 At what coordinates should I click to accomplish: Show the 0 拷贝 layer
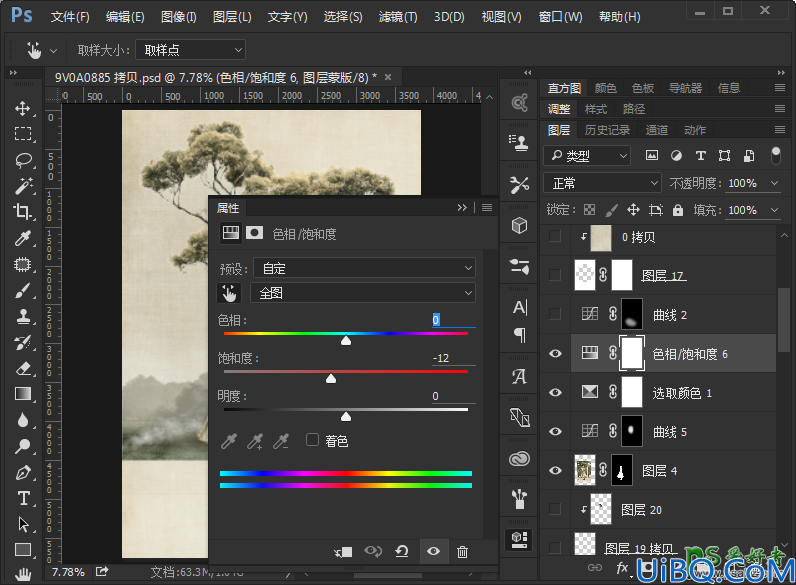click(555, 236)
